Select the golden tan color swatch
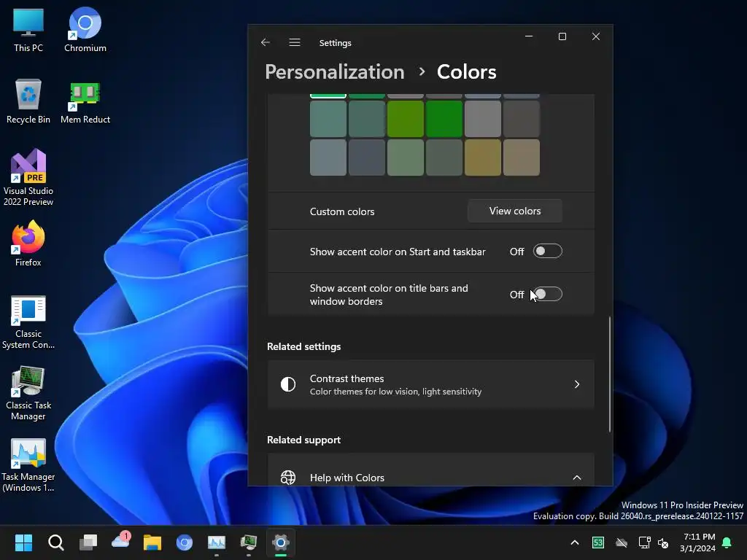The width and height of the screenshot is (747, 560). (483, 157)
